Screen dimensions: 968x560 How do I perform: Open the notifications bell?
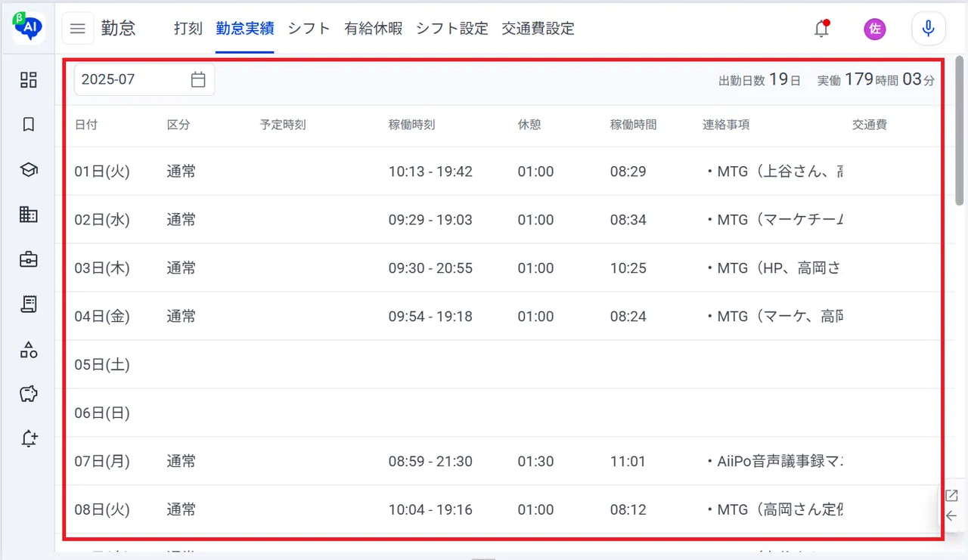(x=821, y=29)
